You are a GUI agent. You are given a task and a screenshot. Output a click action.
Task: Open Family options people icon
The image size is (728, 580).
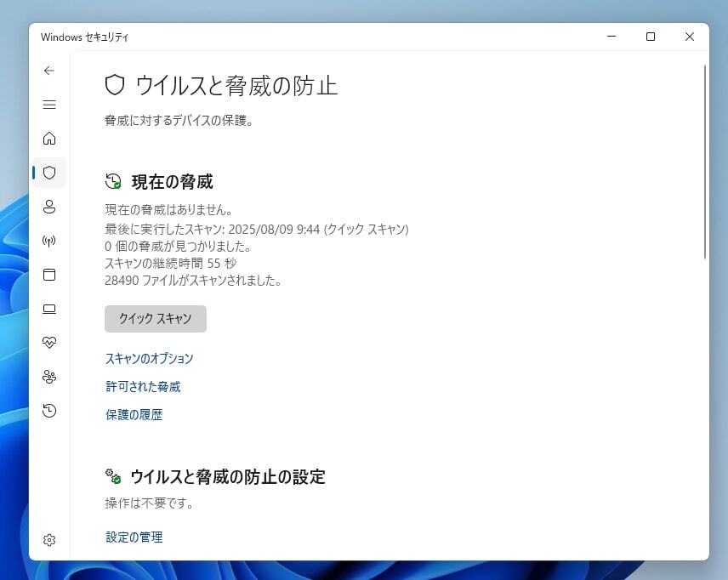pyautogui.click(x=49, y=377)
